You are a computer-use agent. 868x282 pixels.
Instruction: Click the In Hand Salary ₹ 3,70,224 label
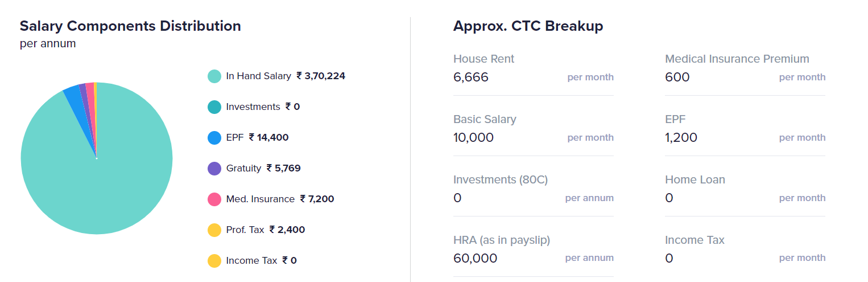[286, 76]
